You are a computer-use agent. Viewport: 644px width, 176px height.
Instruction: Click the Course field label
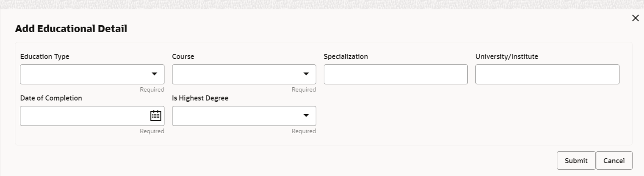183,56
